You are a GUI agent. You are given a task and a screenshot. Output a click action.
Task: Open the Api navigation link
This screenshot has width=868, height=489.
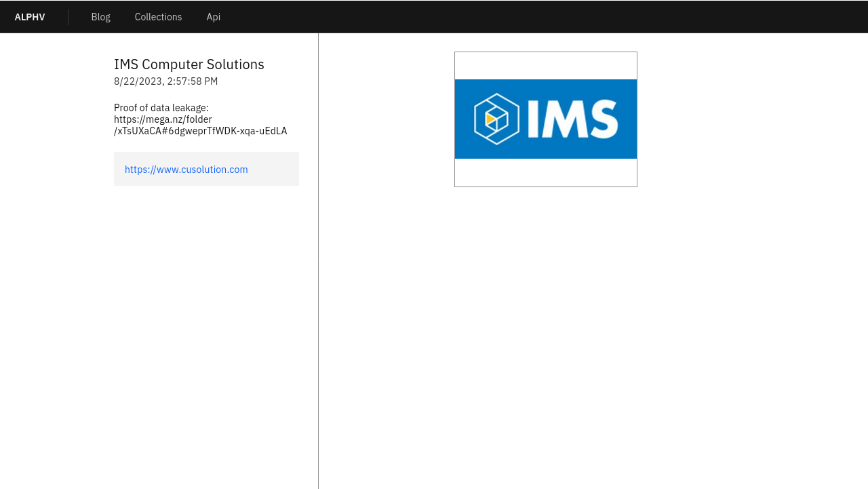[x=213, y=17]
